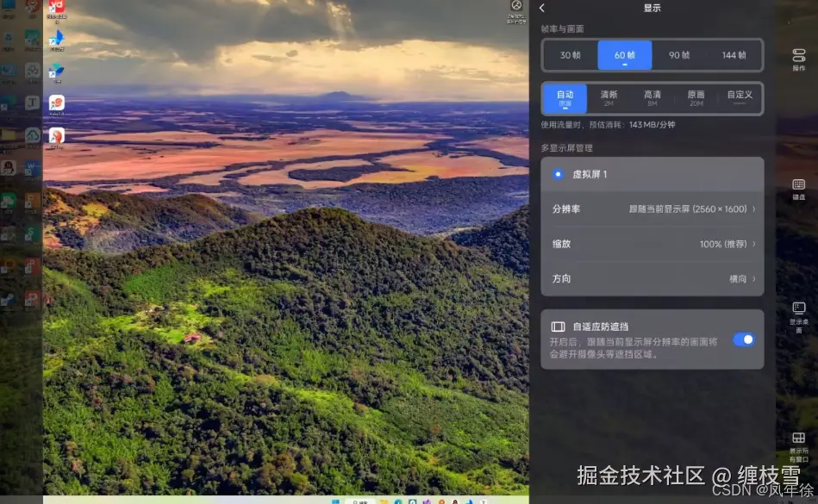
Task: Switch to the 144帧 frame rate tab
Action: 734,54
